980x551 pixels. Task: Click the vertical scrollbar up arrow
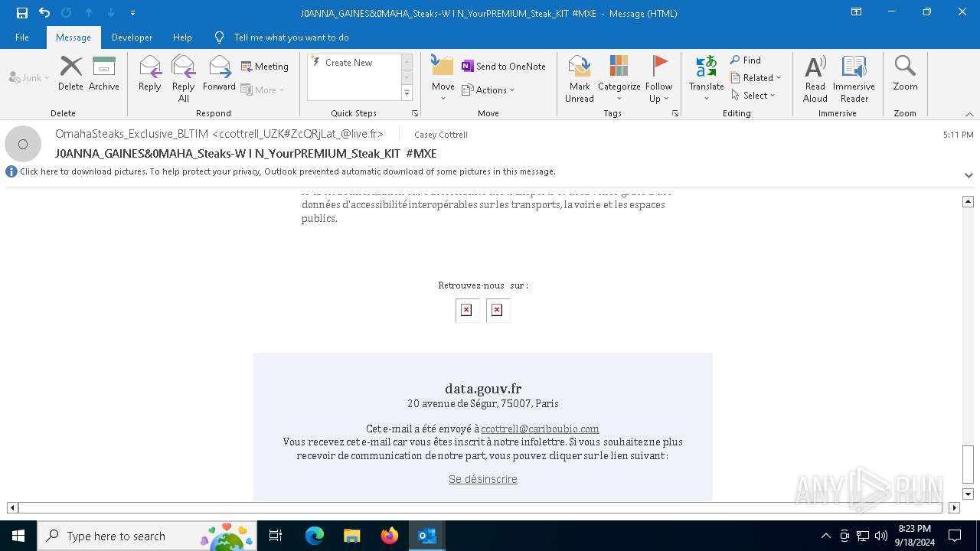[x=968, y=201]
